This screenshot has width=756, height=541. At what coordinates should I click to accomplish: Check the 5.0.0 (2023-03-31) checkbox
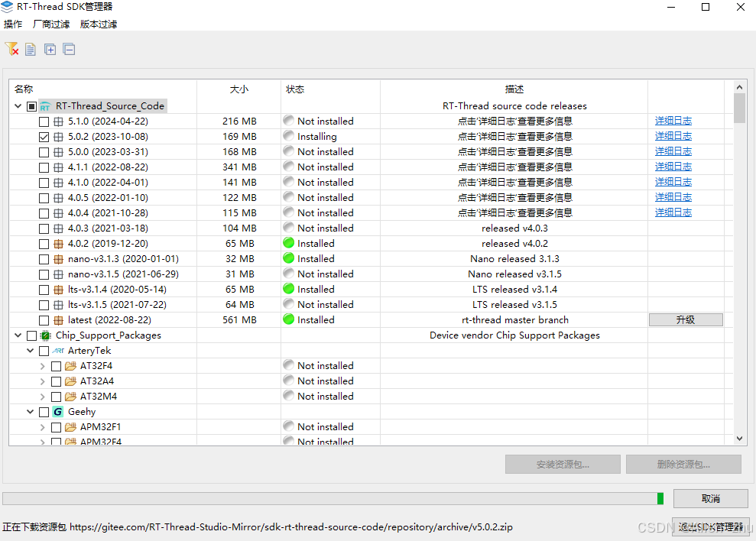click(44, 152)
